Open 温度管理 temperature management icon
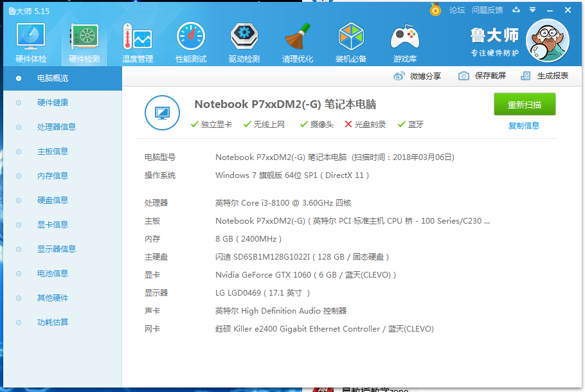585x392 pixels. (x=138, y=43)
